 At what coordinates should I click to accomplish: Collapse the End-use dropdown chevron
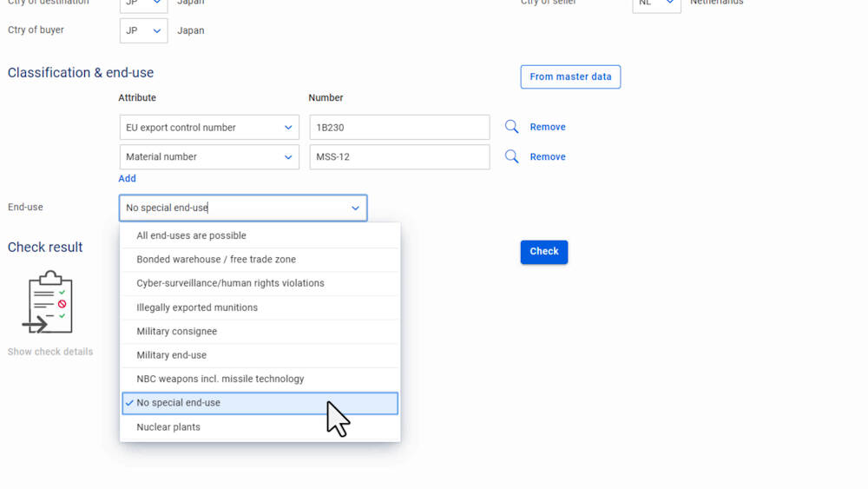pyautogui.click(x=355, y=208)
